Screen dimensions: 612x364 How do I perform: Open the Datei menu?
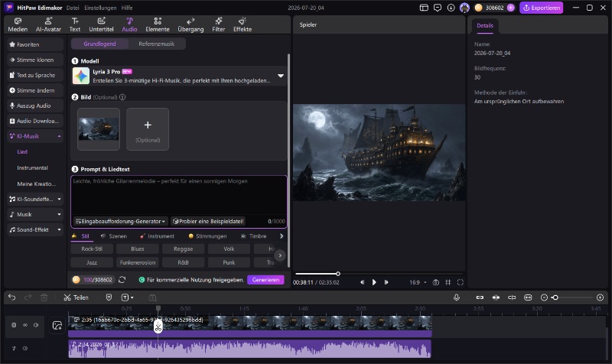pos(73,8)
